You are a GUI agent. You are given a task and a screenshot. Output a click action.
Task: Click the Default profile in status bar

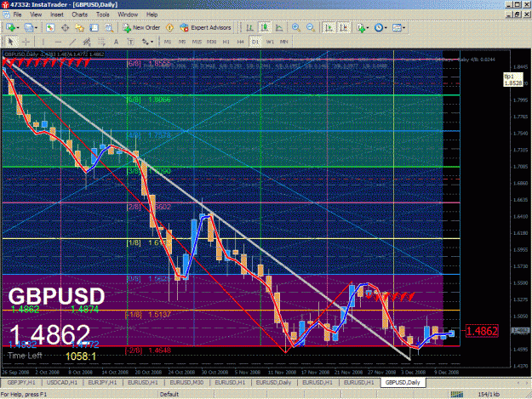169,394
